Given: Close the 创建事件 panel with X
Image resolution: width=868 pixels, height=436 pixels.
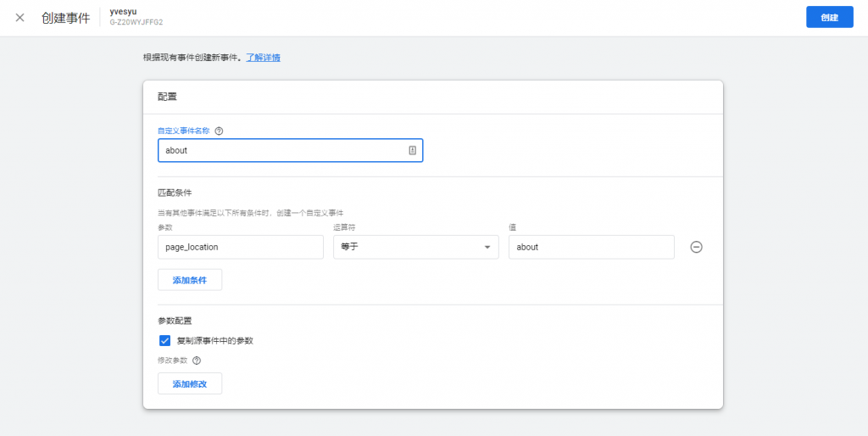Looking at the screenshot, I should coord(20,18).
